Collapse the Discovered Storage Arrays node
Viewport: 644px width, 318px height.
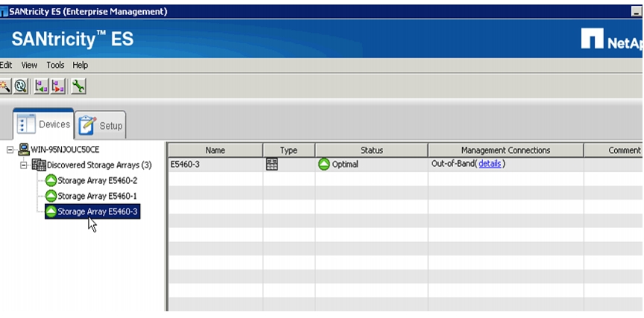pos(24,165)
